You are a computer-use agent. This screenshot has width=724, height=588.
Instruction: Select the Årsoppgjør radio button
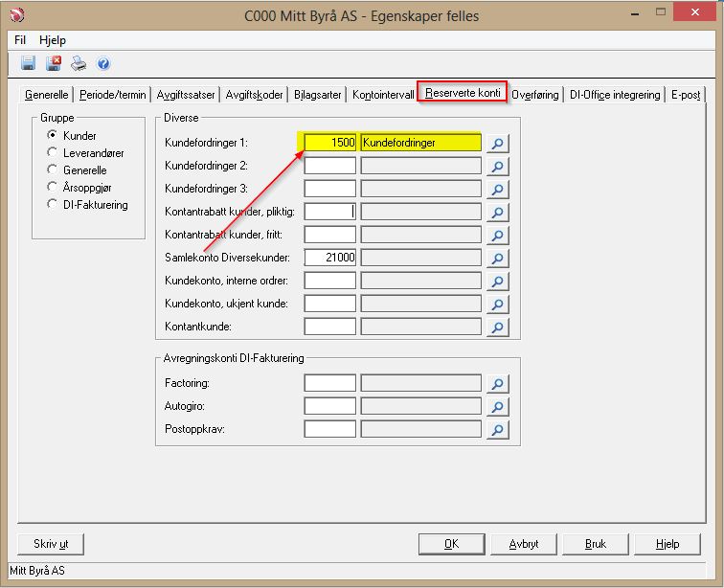coord(52,187)
